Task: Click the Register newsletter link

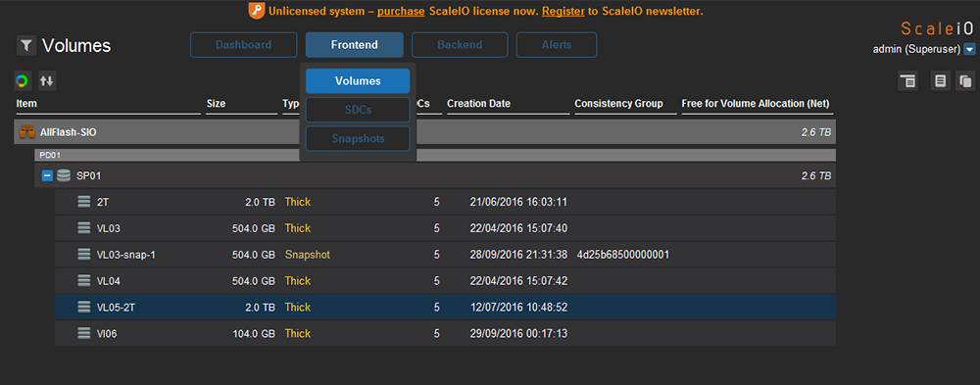Action: (563, 11)
